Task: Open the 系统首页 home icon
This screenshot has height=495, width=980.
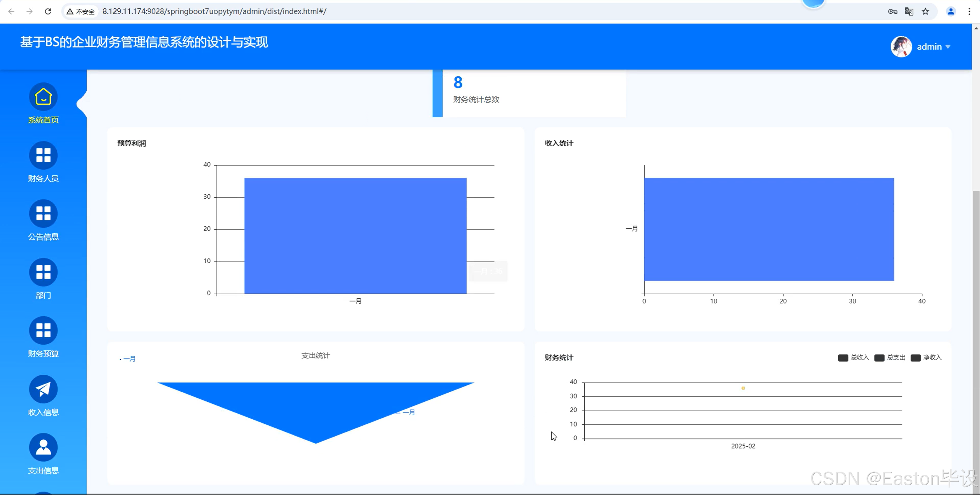Action: 43,96
